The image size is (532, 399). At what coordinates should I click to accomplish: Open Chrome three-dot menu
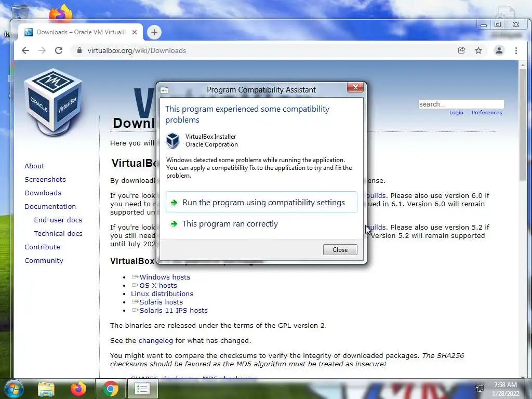(516, 50)
